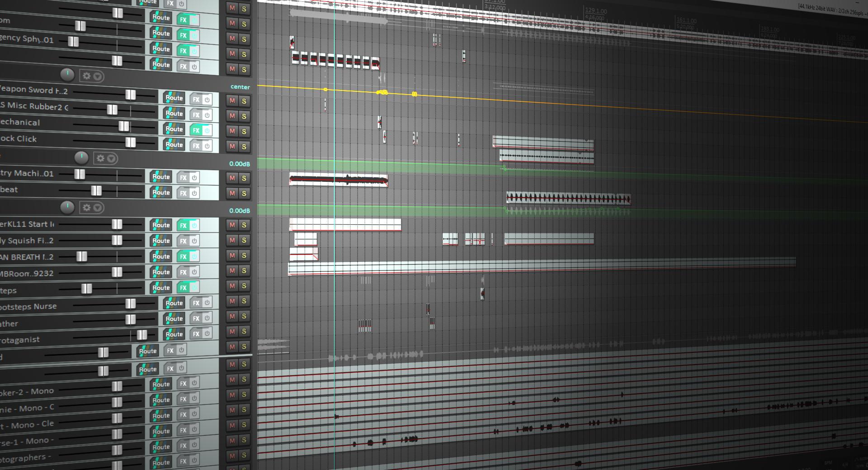This screenshot has height=470, width=868.
Task: Expand envelope dropdown arrow below beat track
Action: [98, 208]
